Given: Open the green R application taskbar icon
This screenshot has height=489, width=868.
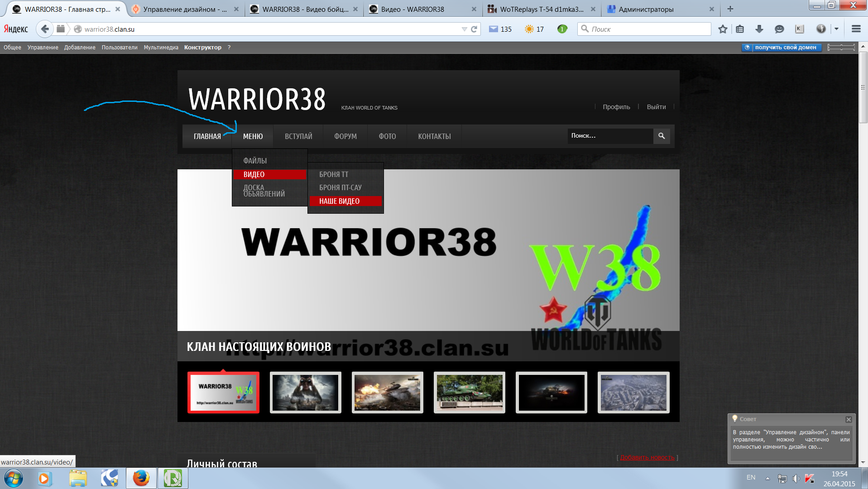Looking at the screenshot, I should point(173,478).
